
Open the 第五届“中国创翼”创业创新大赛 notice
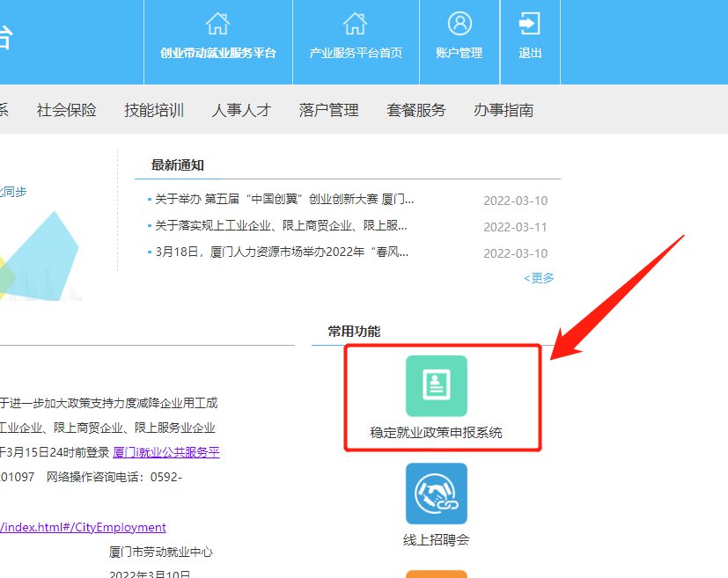(x=283, y=200)
